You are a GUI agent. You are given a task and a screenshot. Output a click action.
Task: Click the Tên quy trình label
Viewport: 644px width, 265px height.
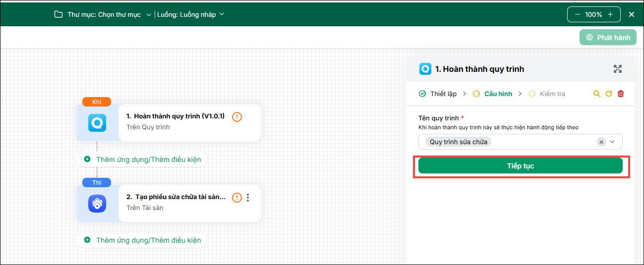point(439,117)
